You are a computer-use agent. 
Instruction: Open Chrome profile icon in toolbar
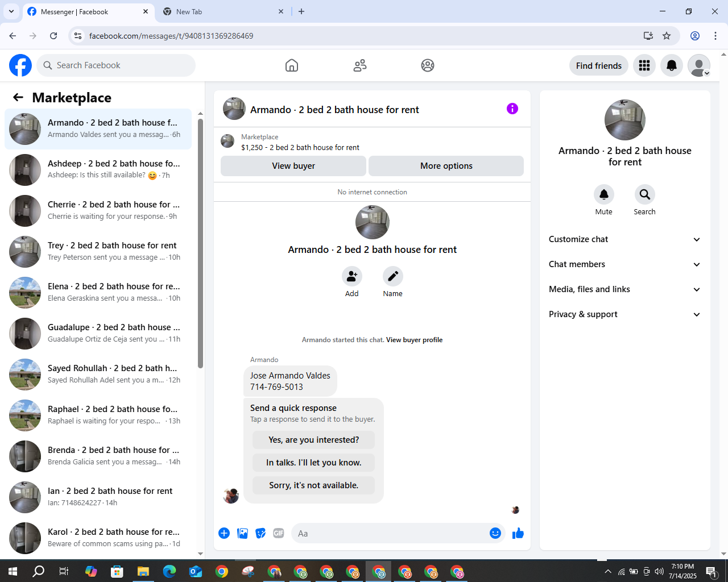(x=695, y=36)
